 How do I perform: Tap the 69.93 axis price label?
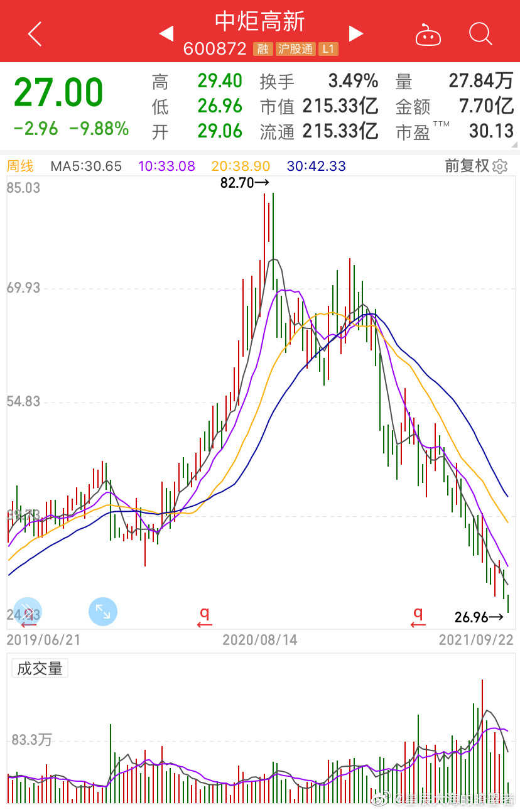23,288
